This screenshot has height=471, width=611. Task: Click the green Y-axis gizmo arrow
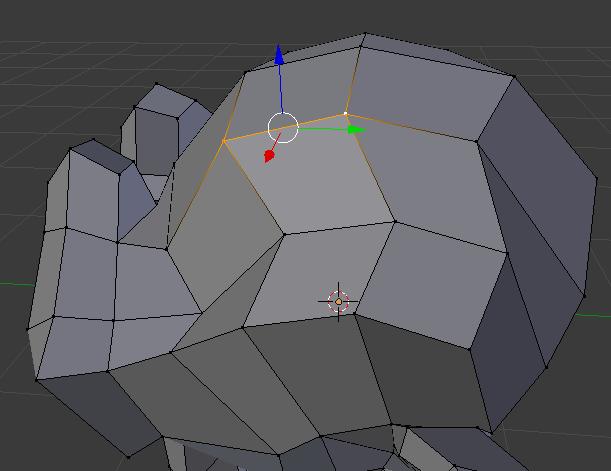click(x=356, y=130)
